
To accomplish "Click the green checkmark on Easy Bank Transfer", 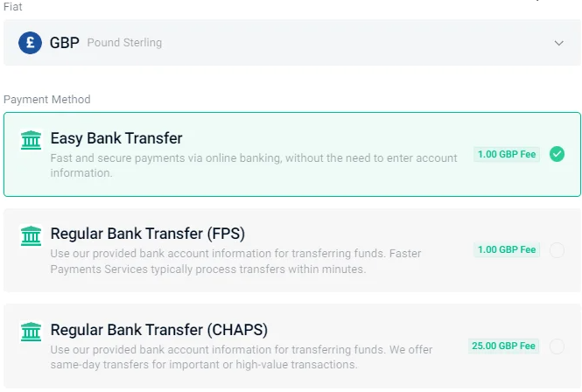I will click(x=557, y=154).
